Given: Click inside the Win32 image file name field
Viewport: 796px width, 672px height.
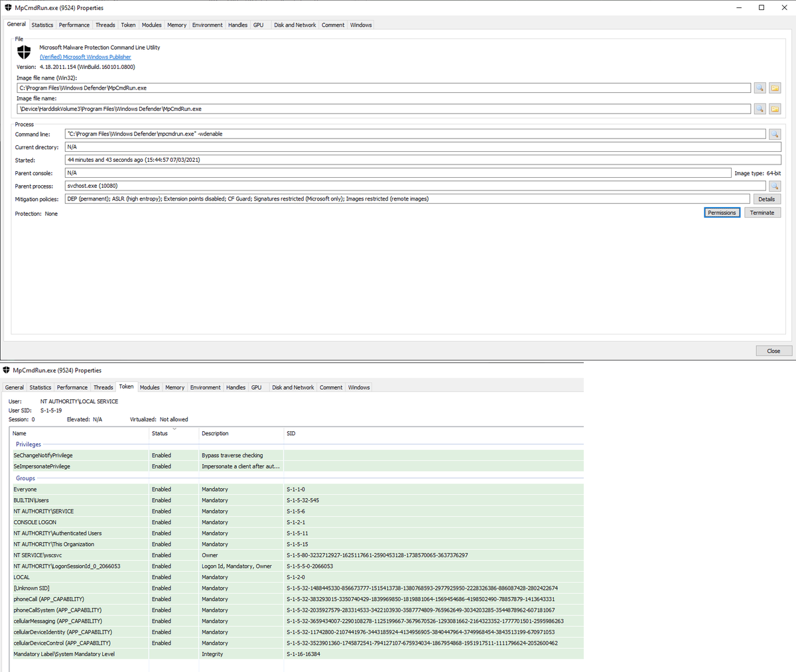Looking at the screenshot, I should click(x=385, y=88).
